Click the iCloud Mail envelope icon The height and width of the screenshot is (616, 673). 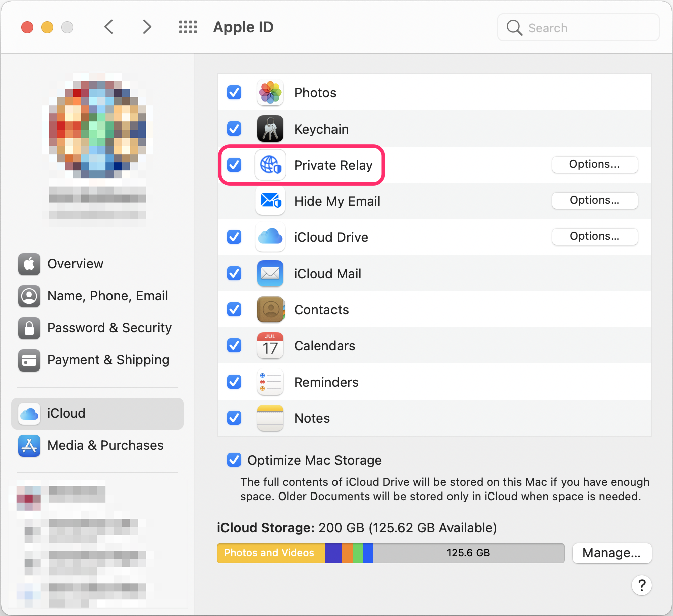click(270, 273)
